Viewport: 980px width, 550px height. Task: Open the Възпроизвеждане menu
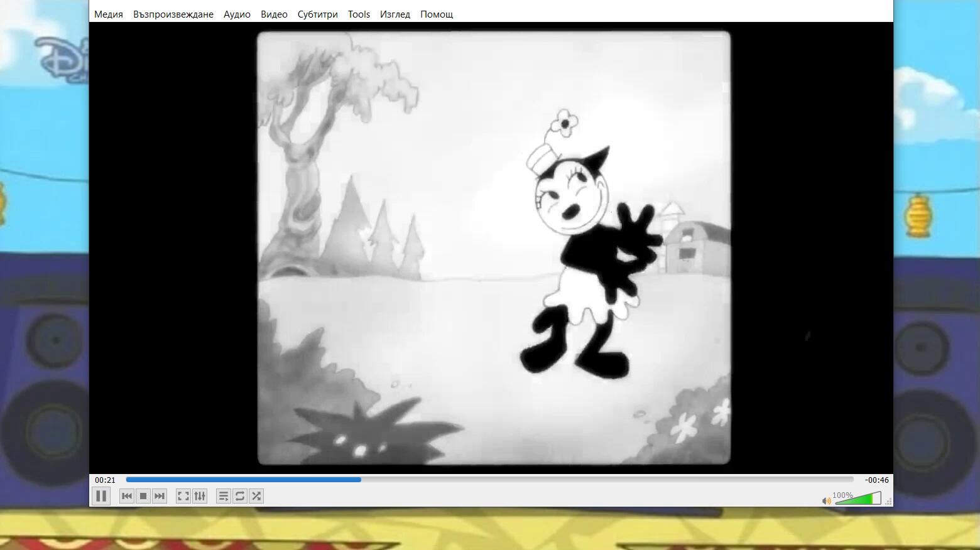173,14
